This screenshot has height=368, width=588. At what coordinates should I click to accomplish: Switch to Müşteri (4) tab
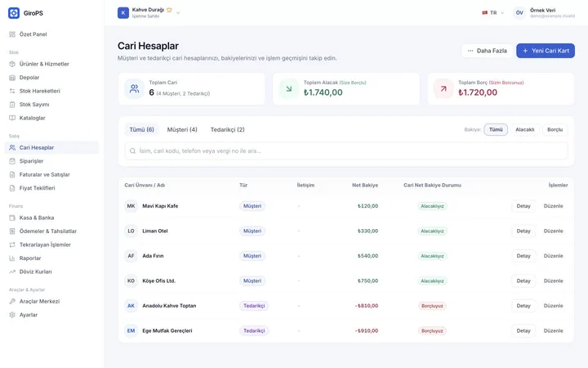click(182, 129)
